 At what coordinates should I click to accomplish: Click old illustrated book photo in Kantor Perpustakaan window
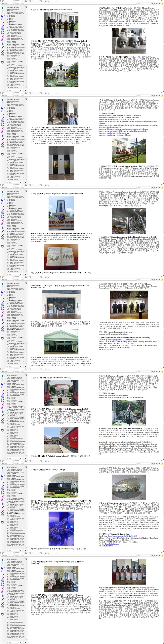61,257
